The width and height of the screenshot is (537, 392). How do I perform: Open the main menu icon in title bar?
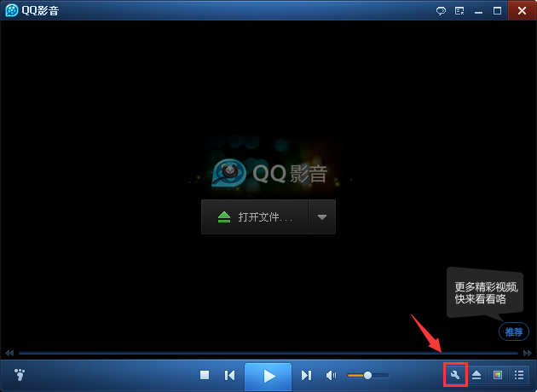click(459, 11)
